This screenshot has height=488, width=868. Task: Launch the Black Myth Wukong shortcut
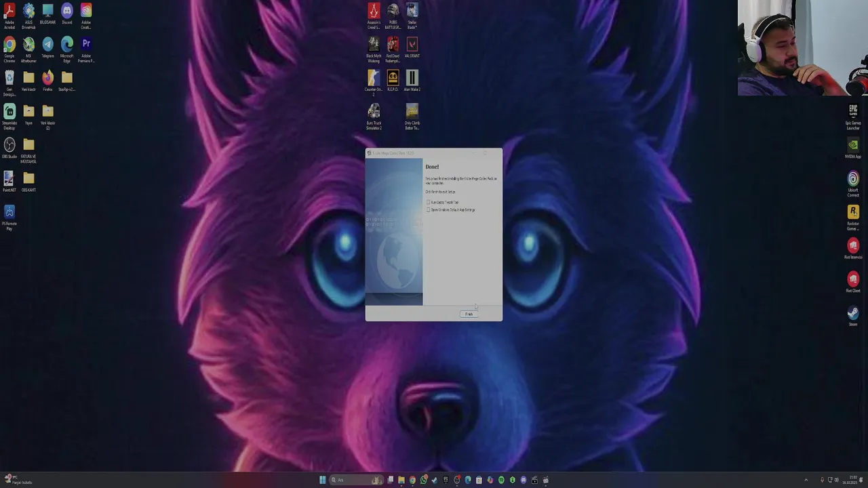(374, 49)
